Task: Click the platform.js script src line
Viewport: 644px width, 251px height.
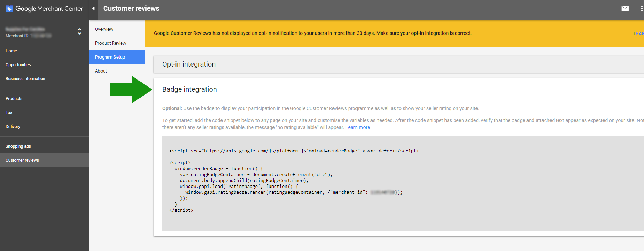Action: point(294,151)
